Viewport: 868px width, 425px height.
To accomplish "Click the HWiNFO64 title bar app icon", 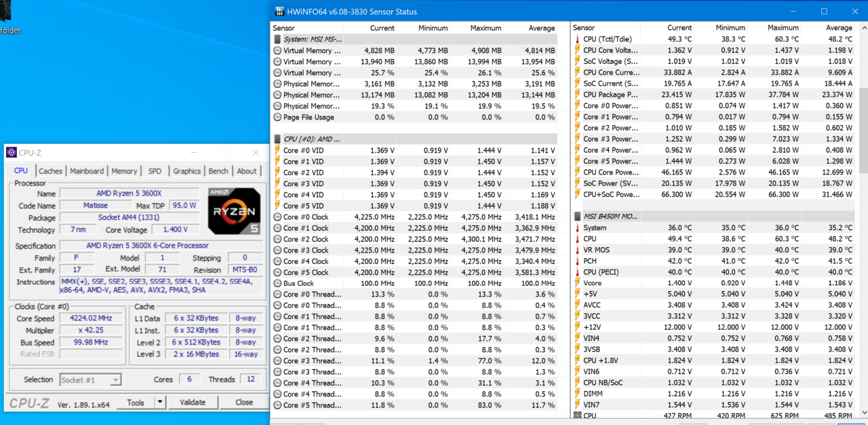I will tap(279, 12).
